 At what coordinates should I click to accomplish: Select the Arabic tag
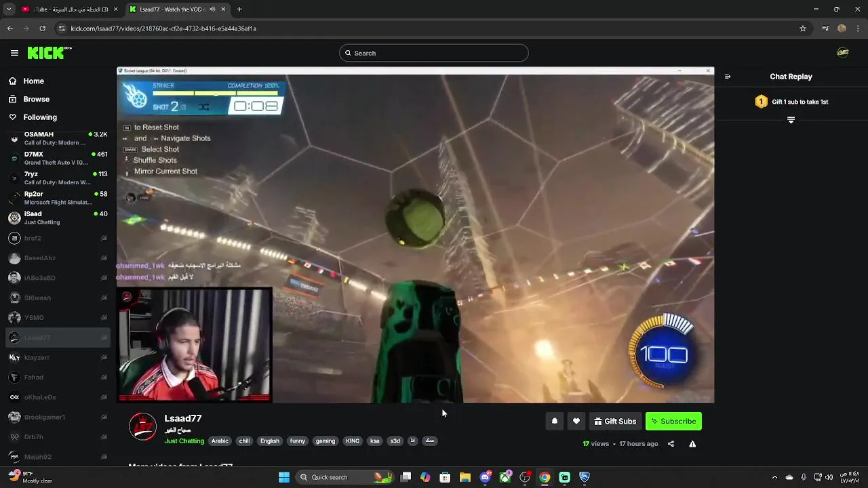click(220, 441)
